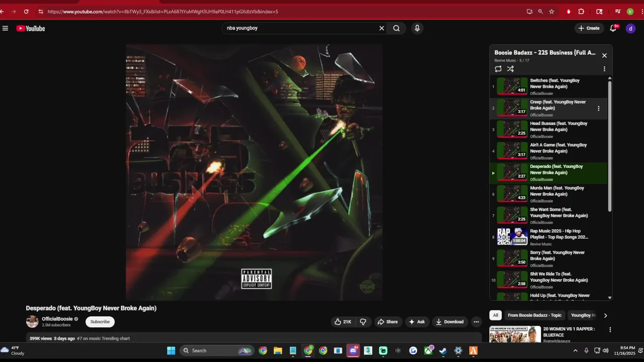Play the Rap Music 2025 playlist item thumbnail
Image resolution: width=644 pixels, height=362 pixels.
(512, 237)
